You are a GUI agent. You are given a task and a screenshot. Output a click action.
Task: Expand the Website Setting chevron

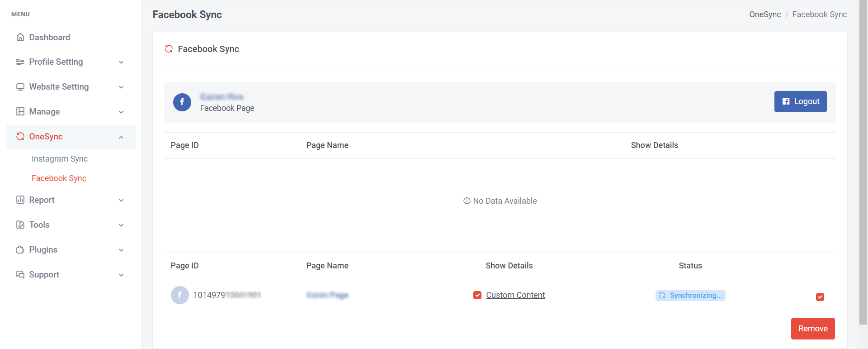point(121,87)
